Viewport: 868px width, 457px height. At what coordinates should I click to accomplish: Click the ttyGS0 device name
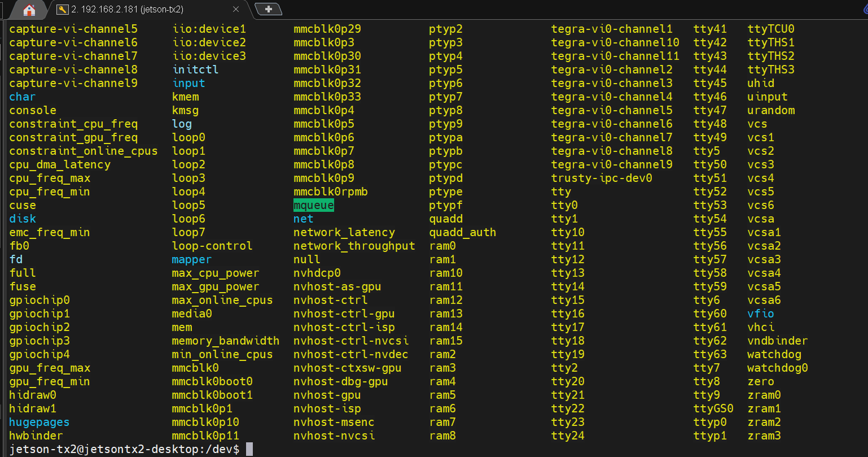point(713,408)
